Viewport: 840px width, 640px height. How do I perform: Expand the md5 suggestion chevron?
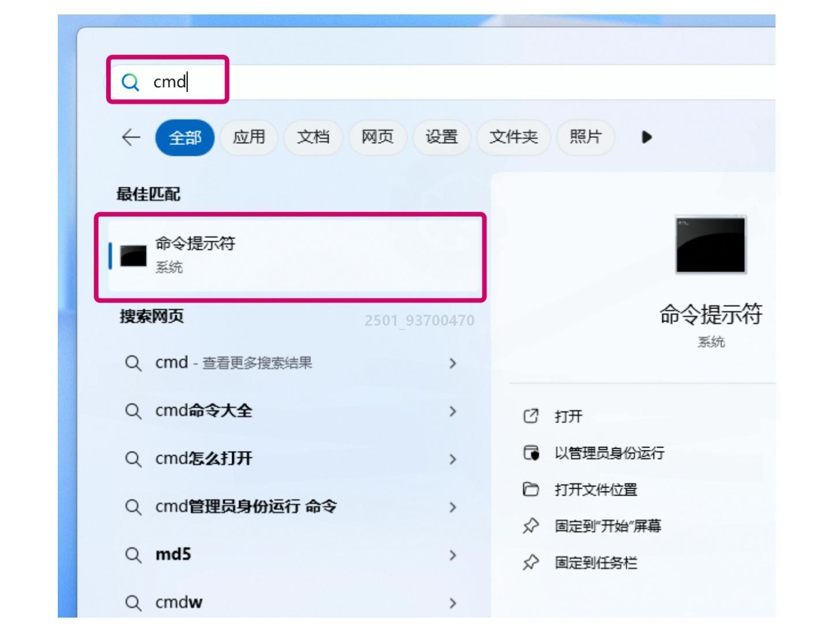(454, 555)
